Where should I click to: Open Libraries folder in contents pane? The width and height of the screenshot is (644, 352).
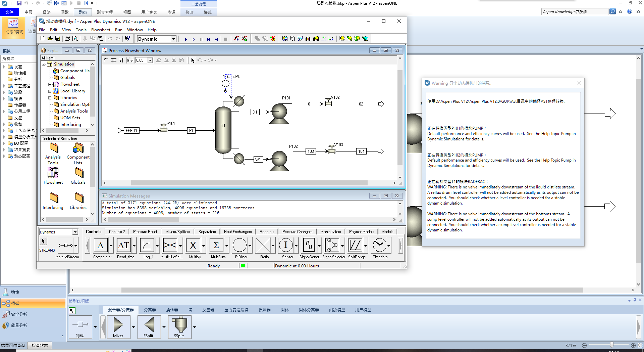(79, 198)
